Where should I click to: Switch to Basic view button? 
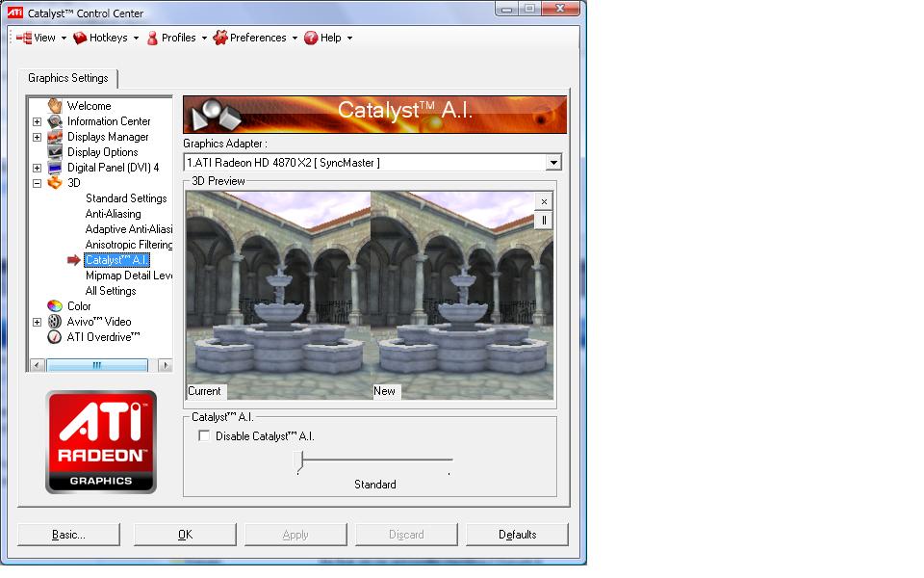(x=68, y=535)
